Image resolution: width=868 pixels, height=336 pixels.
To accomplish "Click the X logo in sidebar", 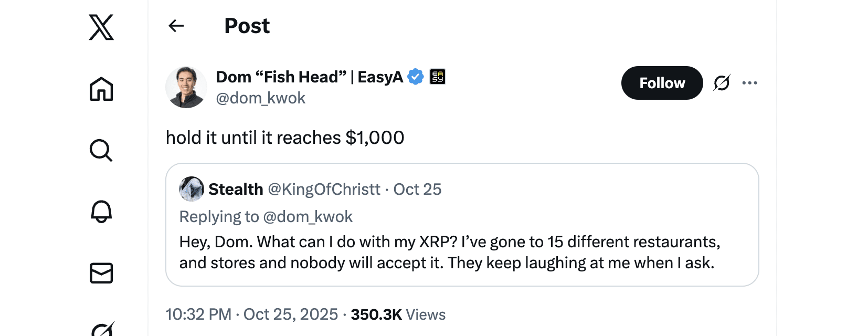I will pyautogui.click(x=101, y=27).
